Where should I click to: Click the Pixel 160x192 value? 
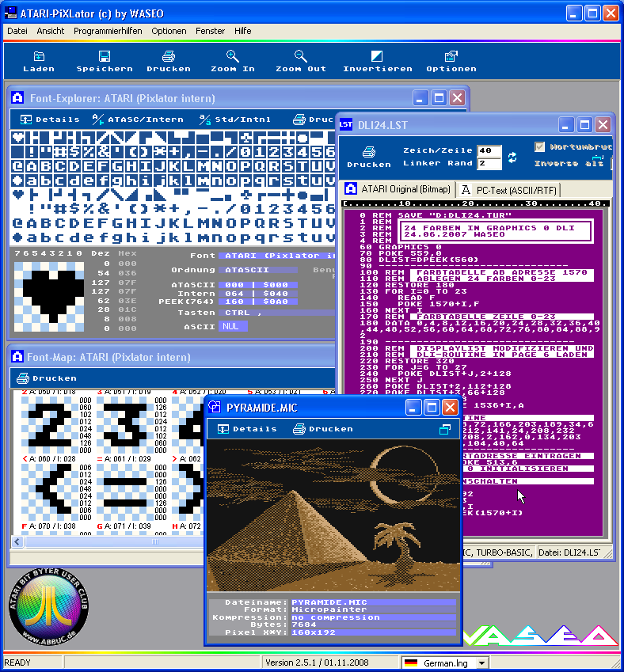click(373, 632)
